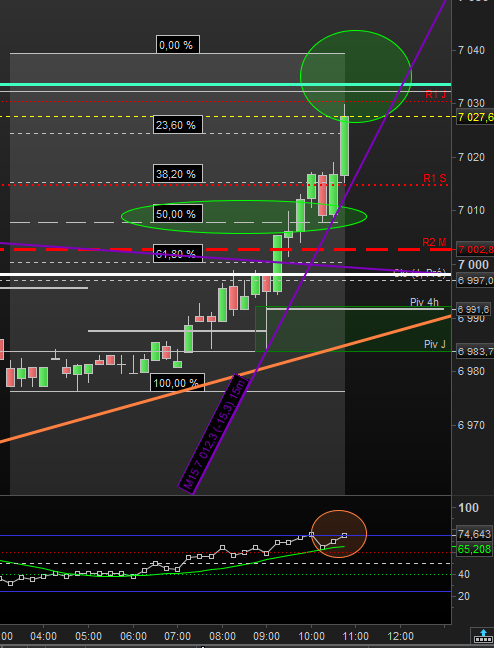The image size is (494, 648).
Task: Click the 100 level on the oscillator scale
Action: 468,507
